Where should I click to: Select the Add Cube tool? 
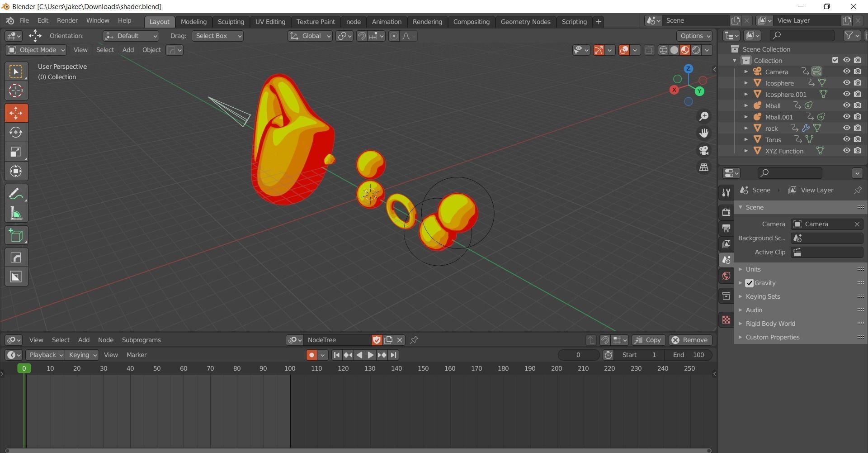pyautogui.click(x=16, y=235)
